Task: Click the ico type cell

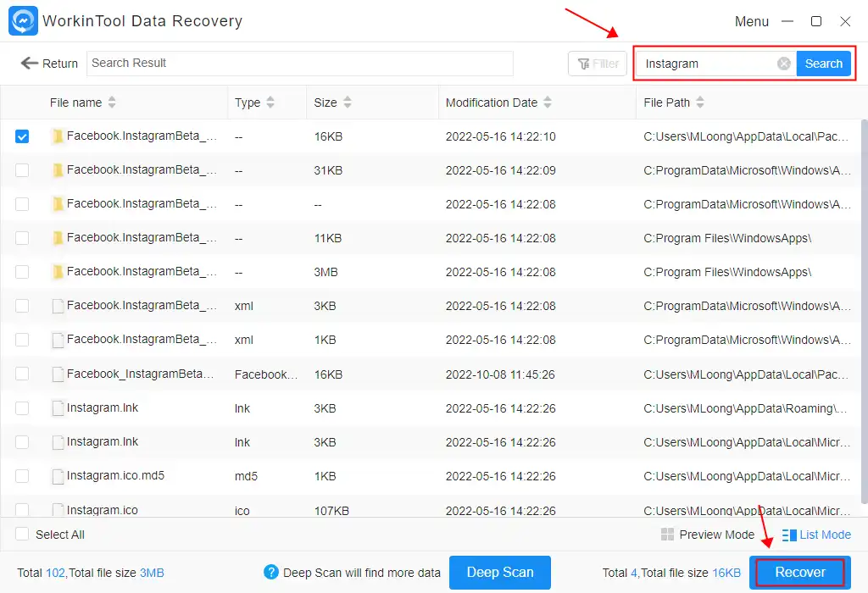Action: pos(242,511)
